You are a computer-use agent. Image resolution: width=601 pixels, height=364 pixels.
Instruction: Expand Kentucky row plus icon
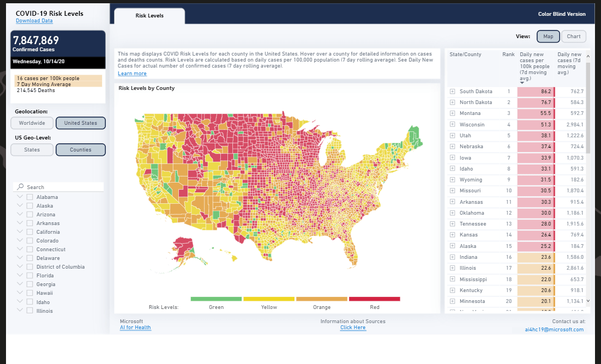click(x=452, y=290)
